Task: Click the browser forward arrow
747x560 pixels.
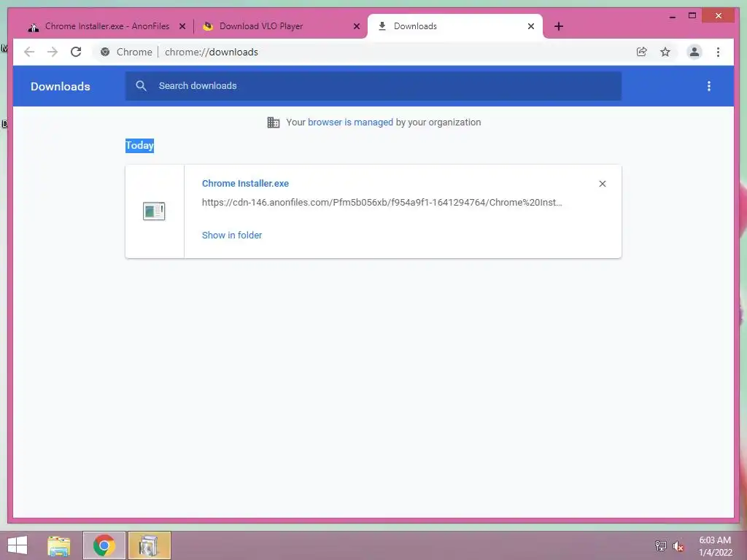Action: pos(53,52)
